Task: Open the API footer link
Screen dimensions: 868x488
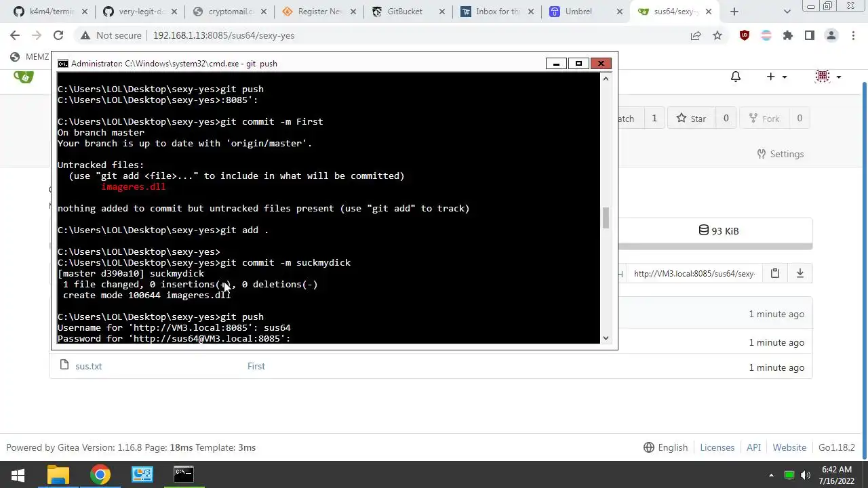Action: [754, 447]
